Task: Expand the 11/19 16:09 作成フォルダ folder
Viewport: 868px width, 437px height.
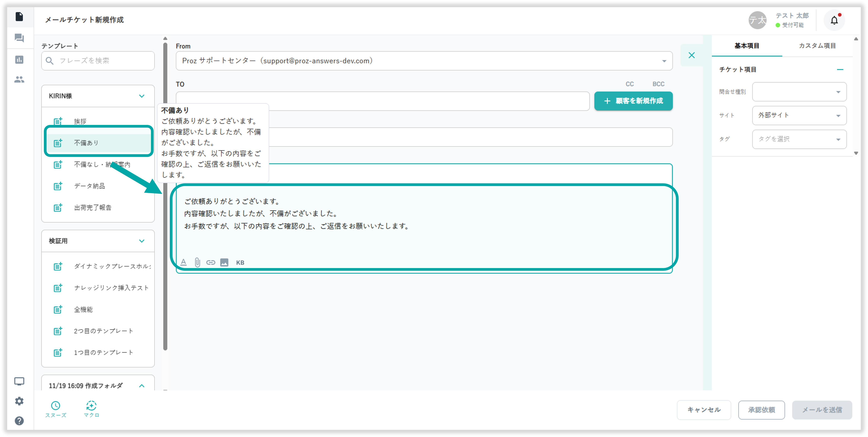Action: 141,385
